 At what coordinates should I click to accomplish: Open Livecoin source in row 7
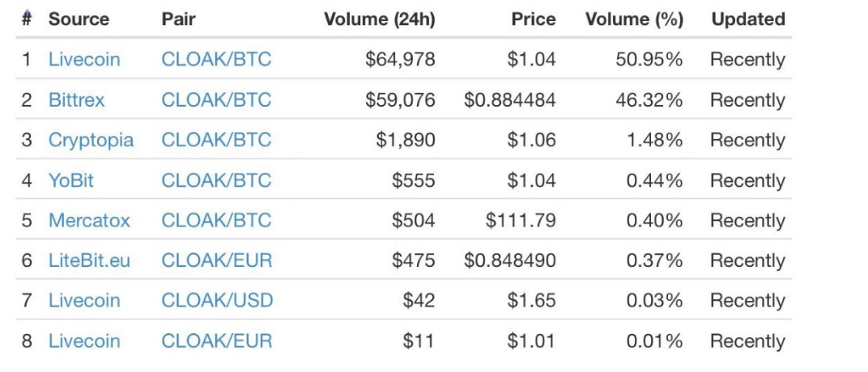pos(84,300)
